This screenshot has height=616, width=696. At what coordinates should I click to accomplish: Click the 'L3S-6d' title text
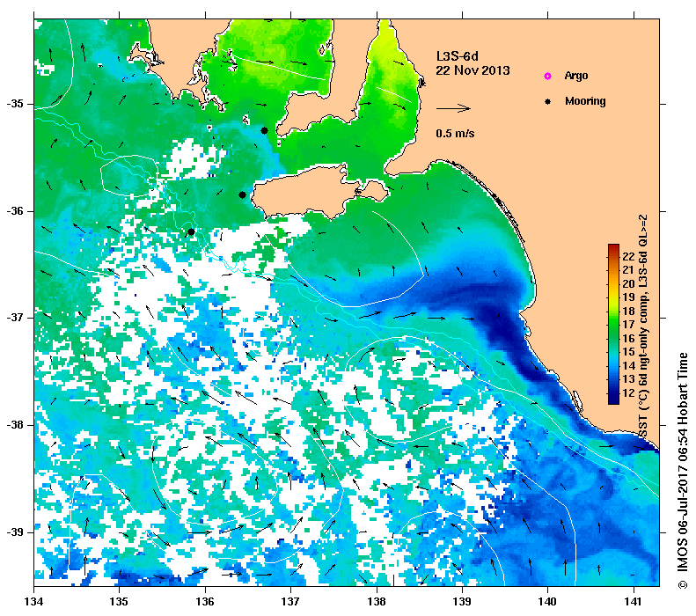(x=458, y=56)
